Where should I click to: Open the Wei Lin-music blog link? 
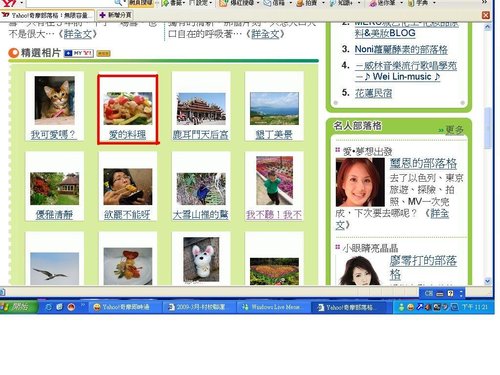[406, 71]
